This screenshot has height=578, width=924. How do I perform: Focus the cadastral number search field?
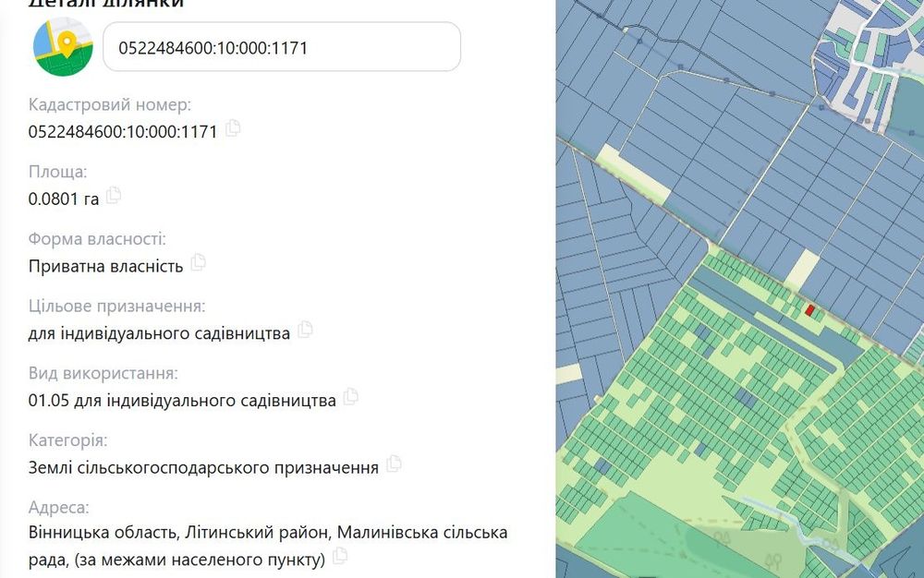click(x=282, y=47)
